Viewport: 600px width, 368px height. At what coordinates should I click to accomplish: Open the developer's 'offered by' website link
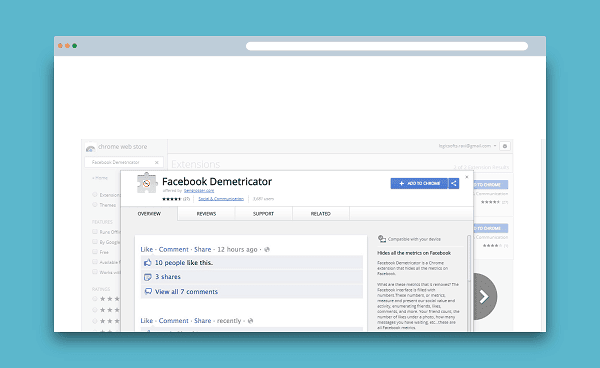pos(199,191)
